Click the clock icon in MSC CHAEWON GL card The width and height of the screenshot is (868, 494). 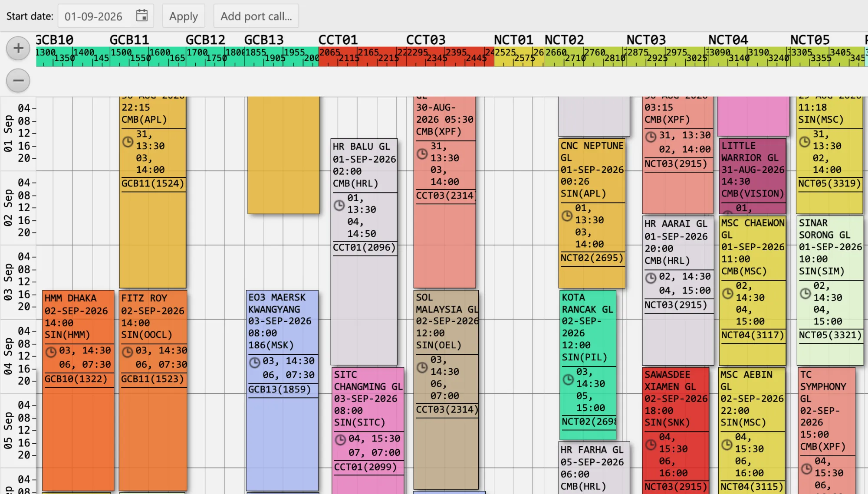(x=728, y=293)
